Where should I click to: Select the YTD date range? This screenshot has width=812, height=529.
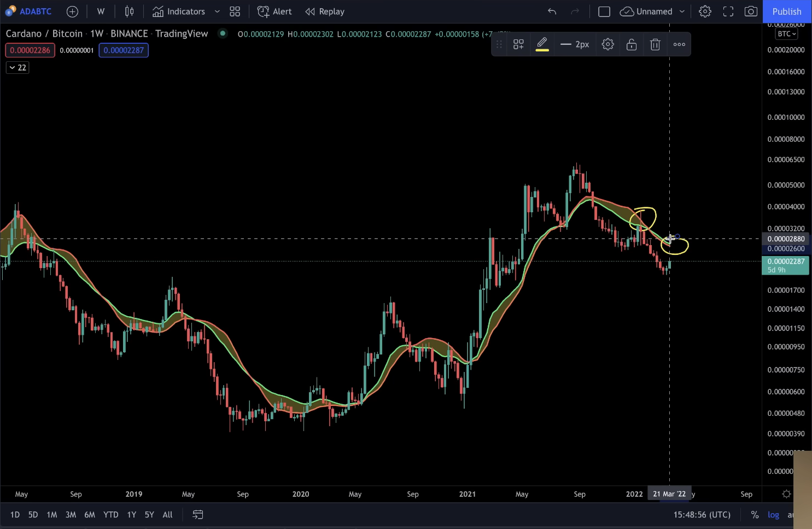(110, 515)
